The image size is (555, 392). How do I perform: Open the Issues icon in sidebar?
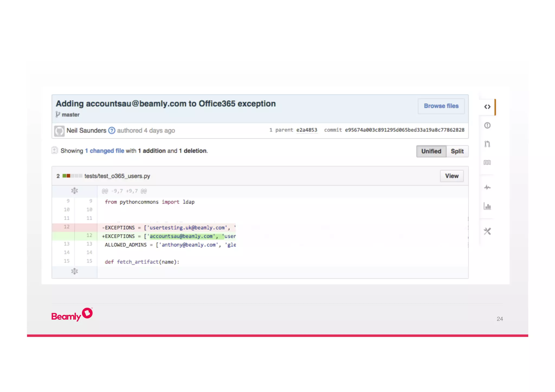point(487,125)
